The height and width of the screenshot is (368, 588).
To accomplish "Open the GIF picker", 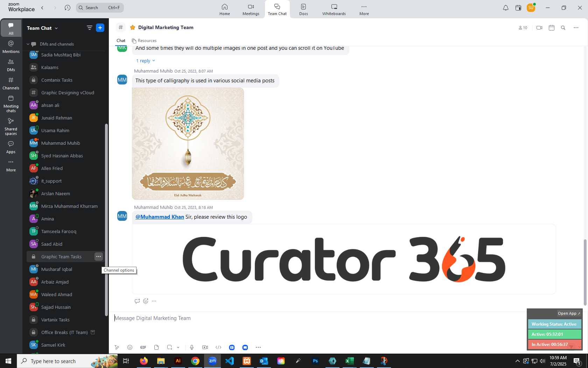I will pos(143,347).
